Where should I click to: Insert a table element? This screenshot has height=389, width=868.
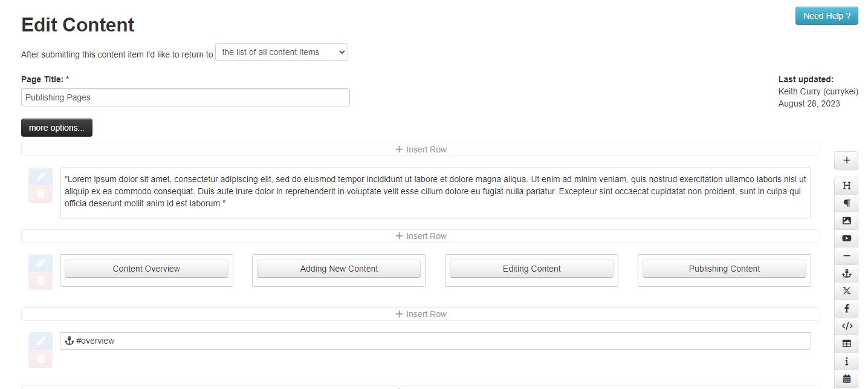(x=846, y=344)
